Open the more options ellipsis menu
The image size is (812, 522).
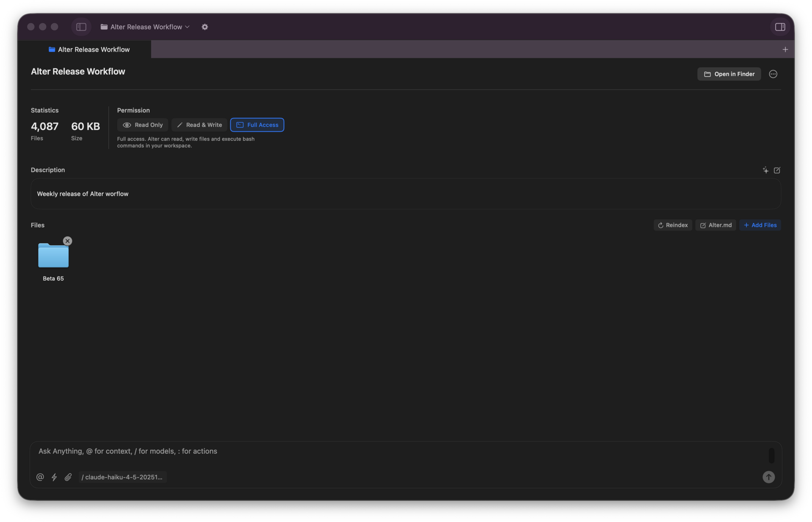pyautogui.click(x=773, y=74)
